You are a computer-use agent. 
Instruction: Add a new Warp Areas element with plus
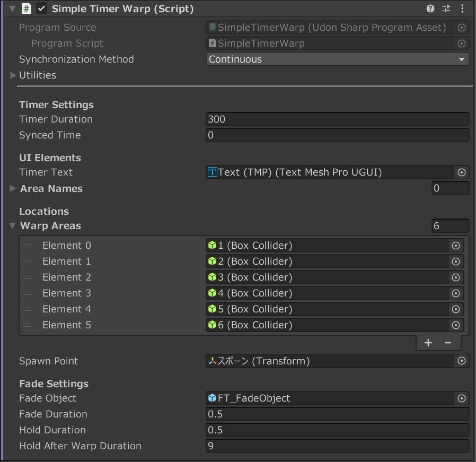pyautogui.click(x=428, y=343)
